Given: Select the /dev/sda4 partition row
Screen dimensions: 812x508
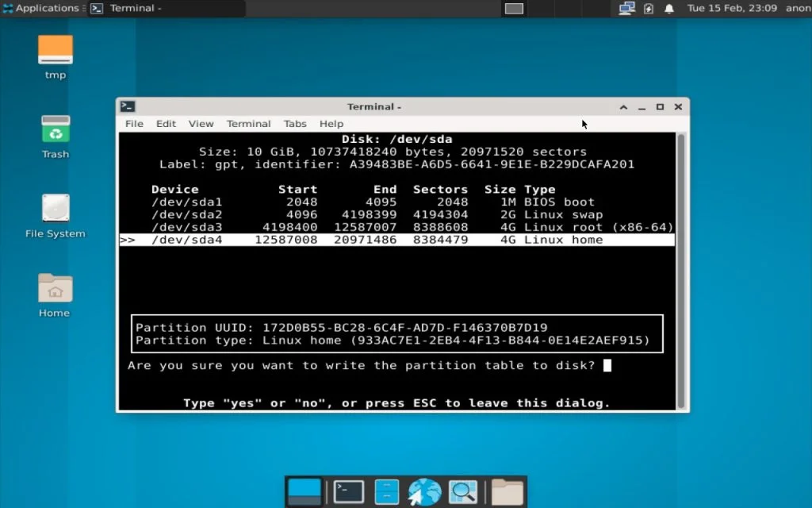Looking at the screenshot, I should pos(317,239).
